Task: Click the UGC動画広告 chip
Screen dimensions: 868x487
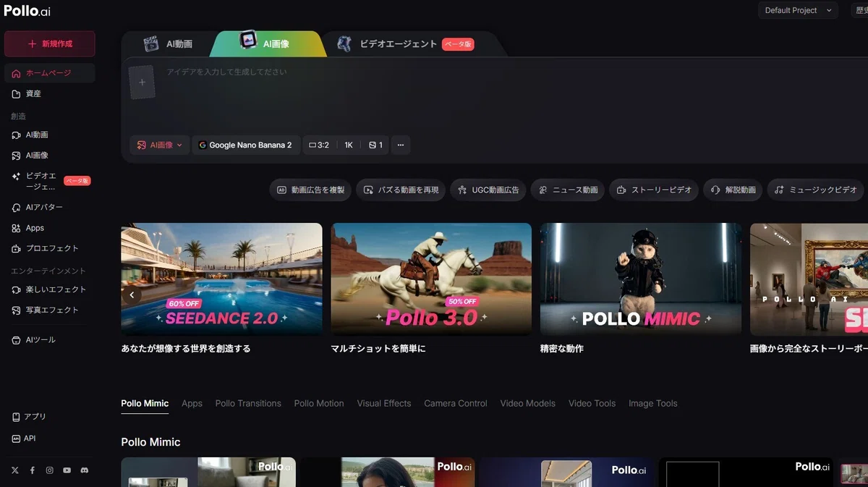Action: [488, 190]
